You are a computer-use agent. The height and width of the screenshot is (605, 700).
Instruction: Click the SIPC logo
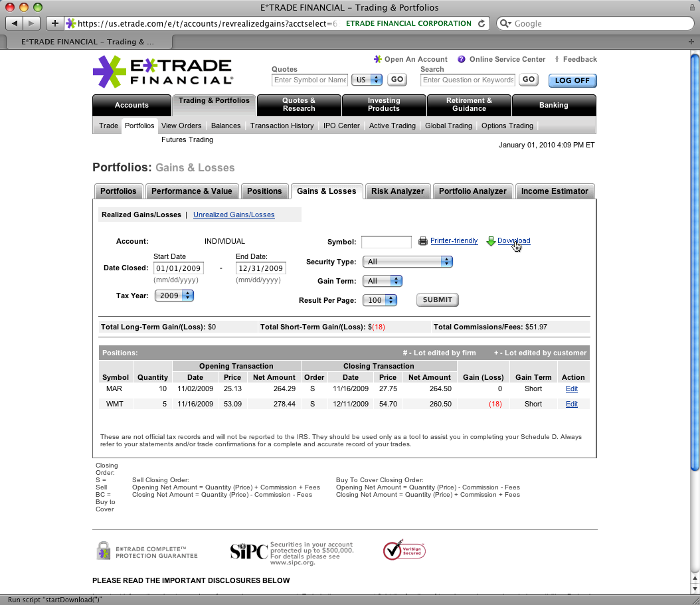(248, 551)
